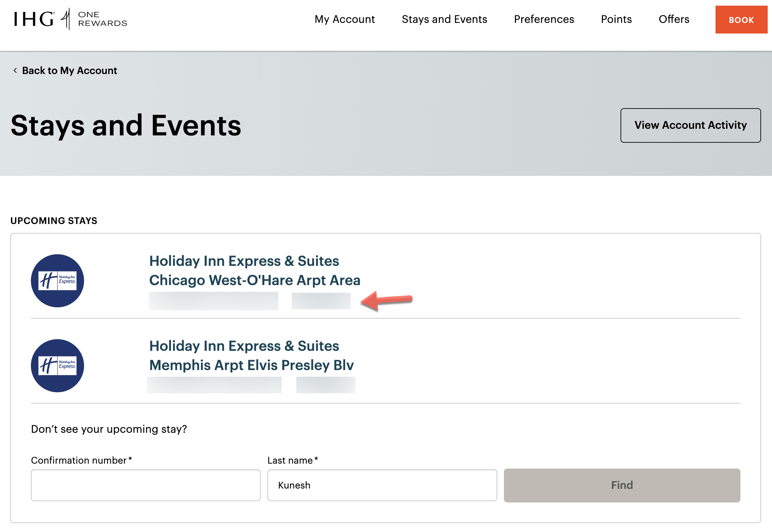Image resolution: width=772 pixels, height=532 pixels.
Task: Select the Holiday Inn Express logo for the Chicago stay
Action: [x=57, y=280]
